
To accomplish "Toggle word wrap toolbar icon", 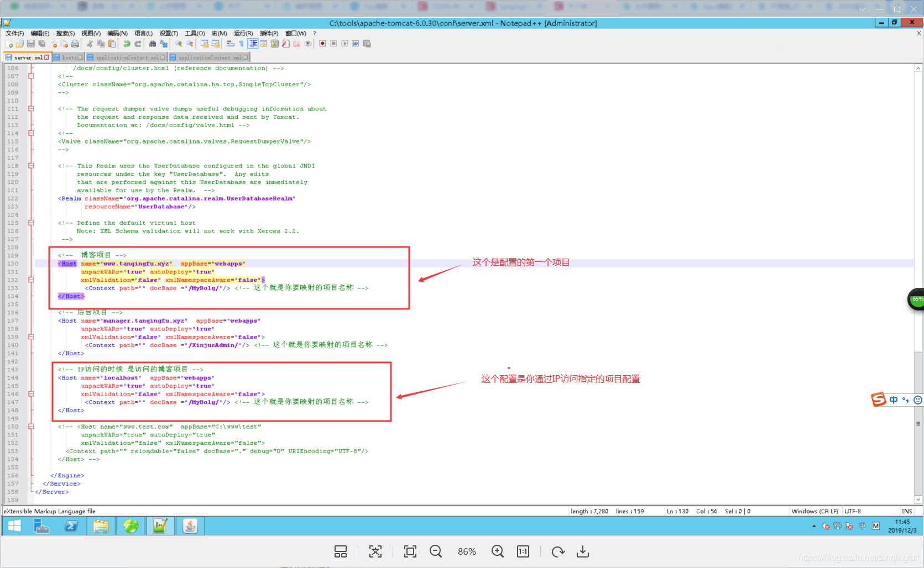I will coord(231,44).
